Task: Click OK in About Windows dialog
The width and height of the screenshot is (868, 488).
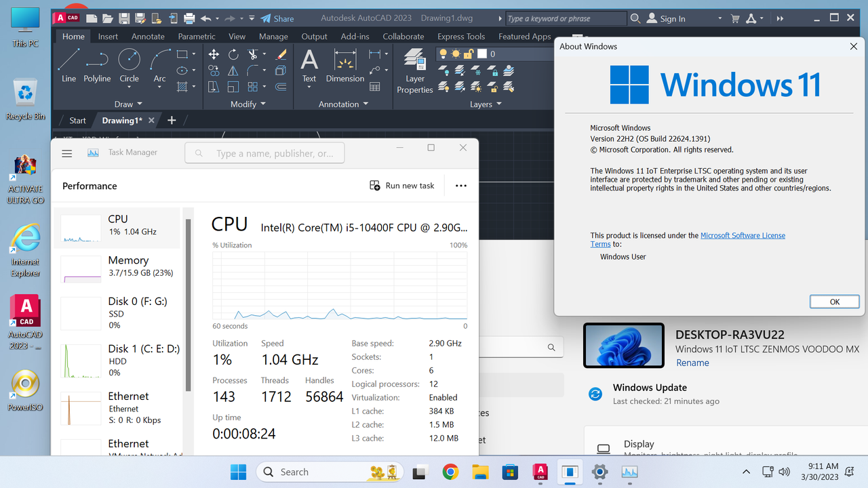Action: [x=835, y=302]
